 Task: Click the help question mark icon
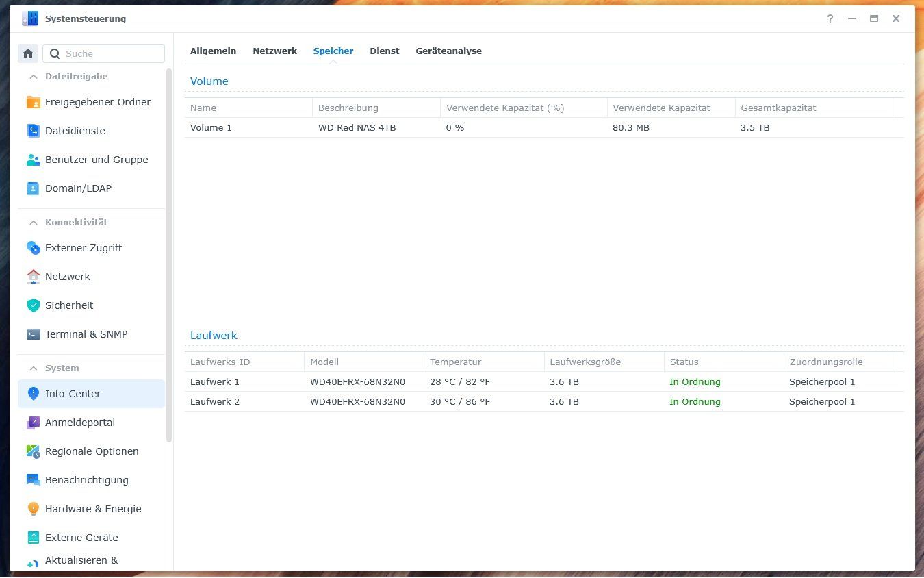click(830, 19)
